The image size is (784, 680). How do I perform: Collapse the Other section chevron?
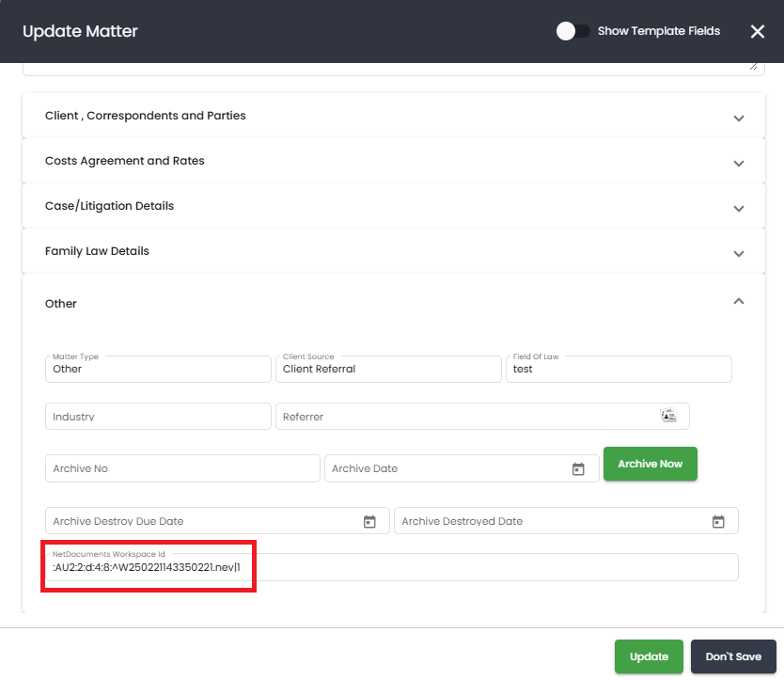pyautogui.click(x=739, y=301)
